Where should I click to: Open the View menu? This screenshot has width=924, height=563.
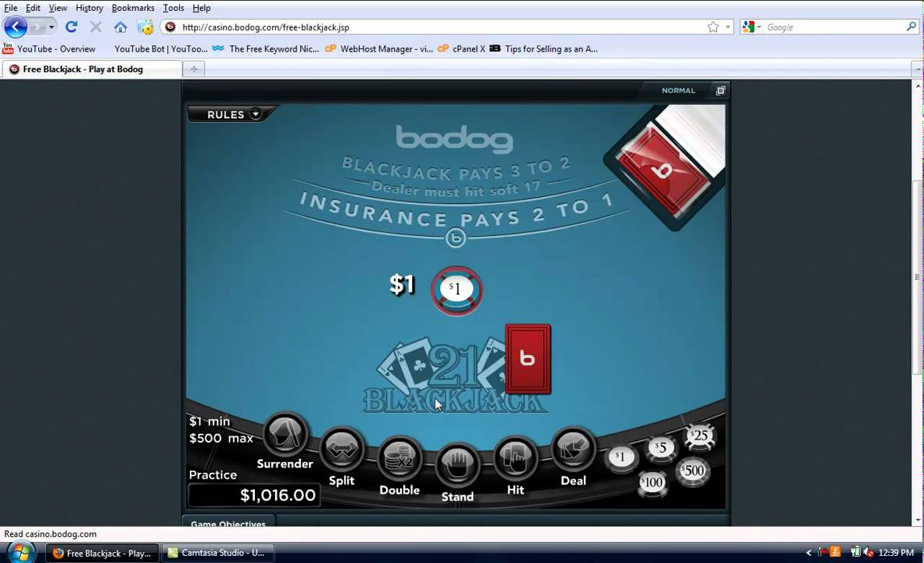point(58,8)
